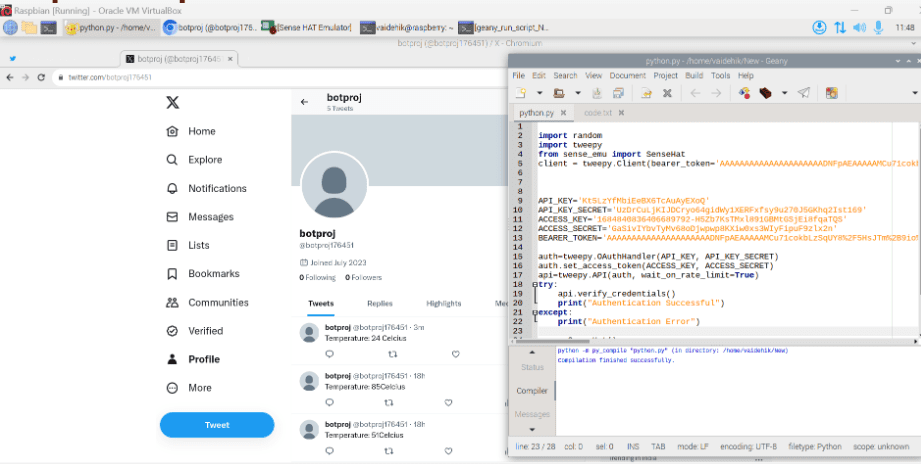Retweet the Temperature: 24 Celcius tweet
This screenshot has width=921, height=464.
click(393, 354)
